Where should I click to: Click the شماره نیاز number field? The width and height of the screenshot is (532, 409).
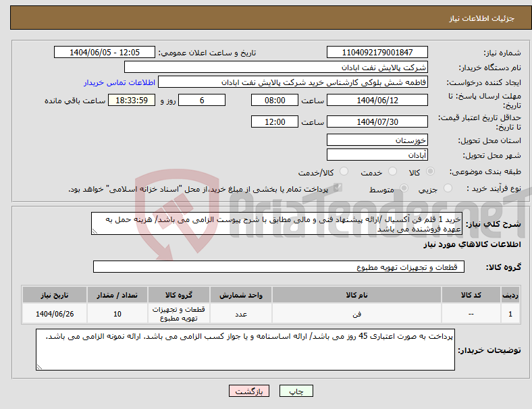click(377, 52)
